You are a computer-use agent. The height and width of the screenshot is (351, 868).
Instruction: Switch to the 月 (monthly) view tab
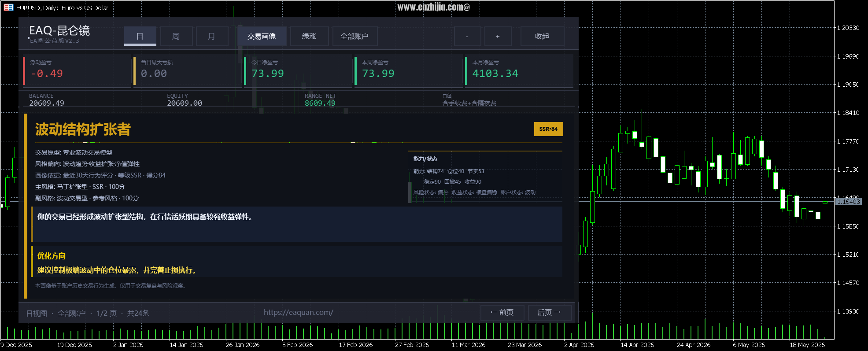coord(212,36)
